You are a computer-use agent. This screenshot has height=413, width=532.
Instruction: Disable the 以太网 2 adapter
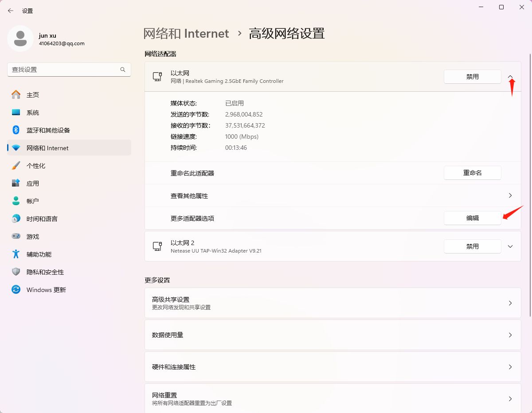pos(472,246)
